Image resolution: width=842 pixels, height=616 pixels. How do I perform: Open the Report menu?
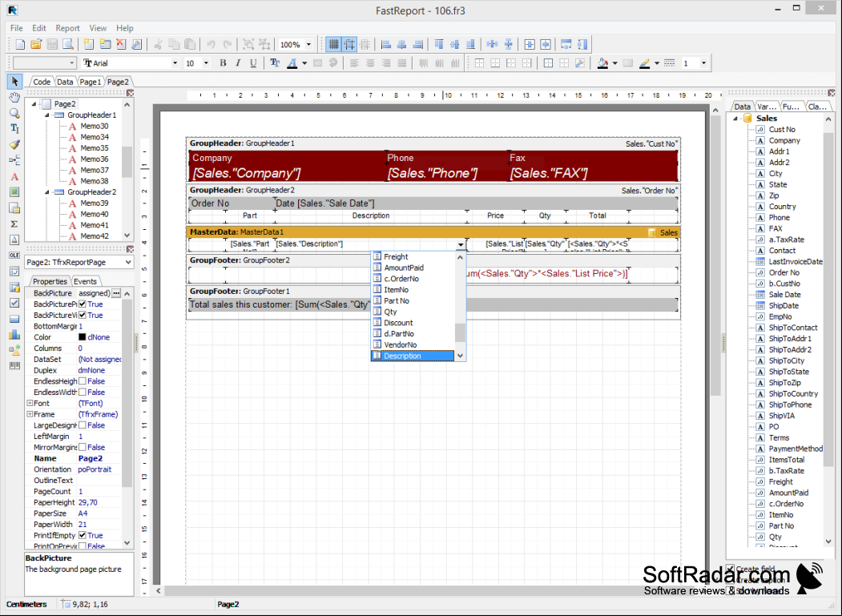coord(67,28)
